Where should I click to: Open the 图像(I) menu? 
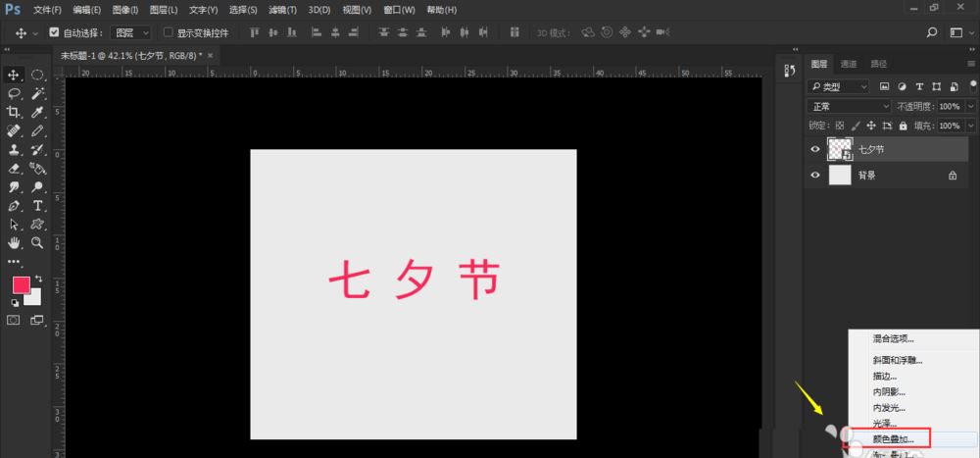(125, 10)
